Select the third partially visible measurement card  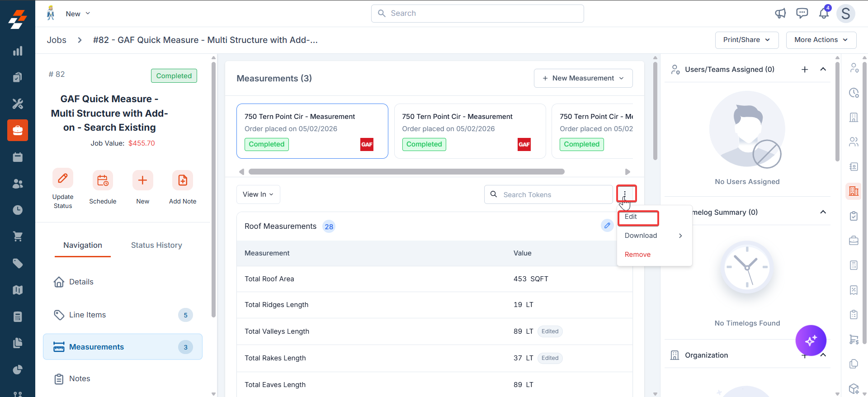(592, 131)
